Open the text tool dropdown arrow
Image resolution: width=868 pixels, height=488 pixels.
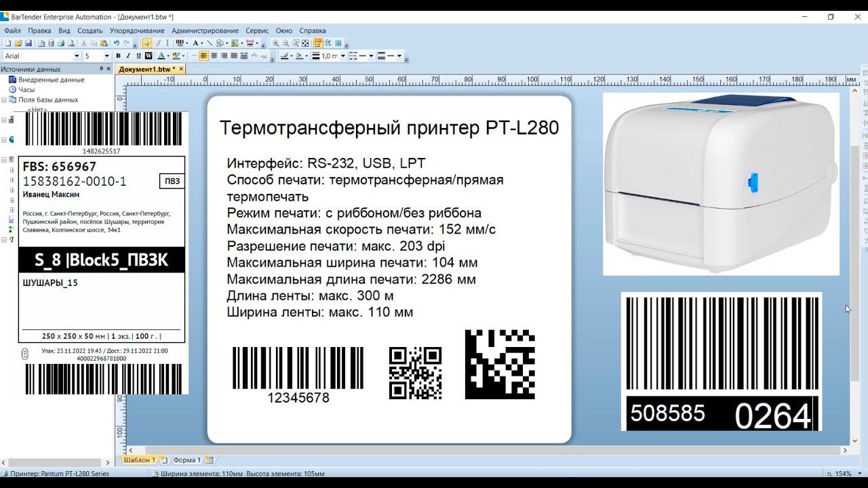(201, 43)
